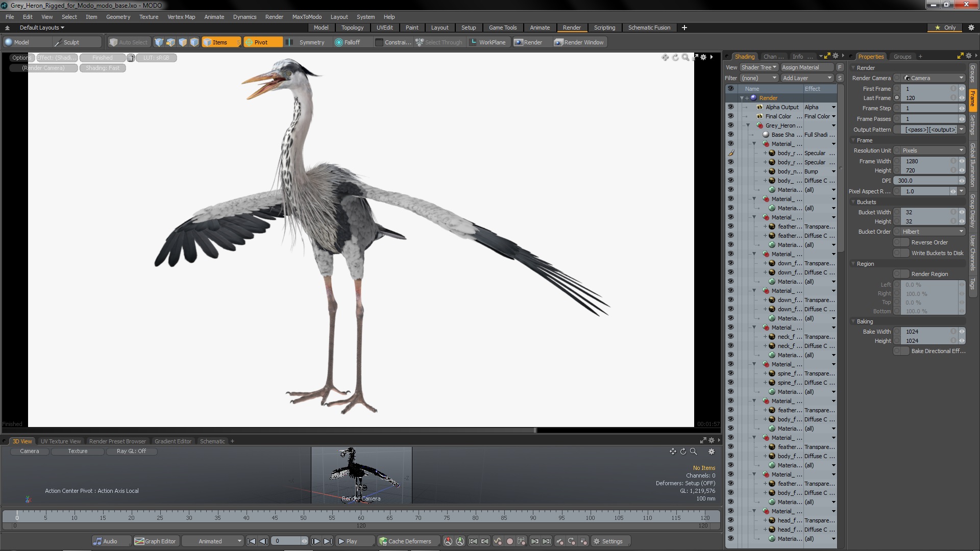This screenshot has height=551, width=980.
Task: Open Render Camera dropdown
Action: tap(934, 78)
